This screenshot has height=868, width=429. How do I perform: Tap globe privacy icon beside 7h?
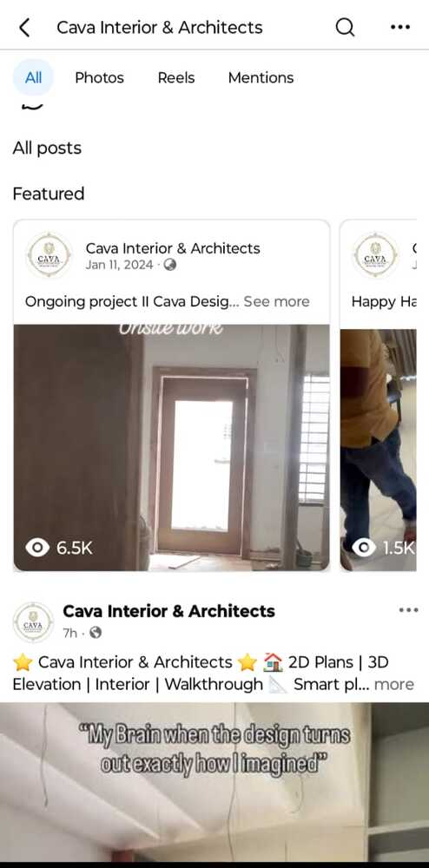click(x=96, y=632)
